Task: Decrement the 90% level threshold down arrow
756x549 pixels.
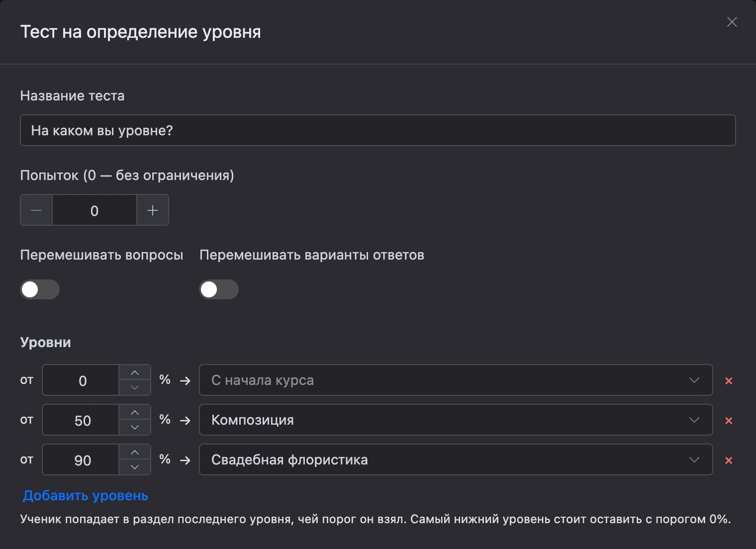Action: coord(135,467)
